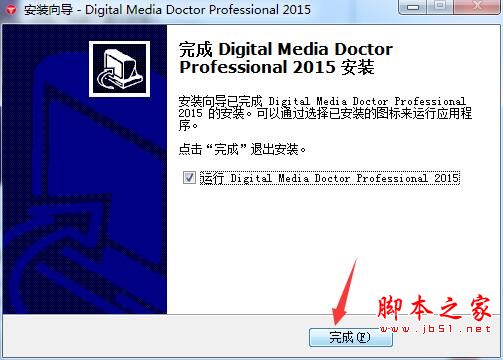Click the installer app icon in title bar

point(11,9)
